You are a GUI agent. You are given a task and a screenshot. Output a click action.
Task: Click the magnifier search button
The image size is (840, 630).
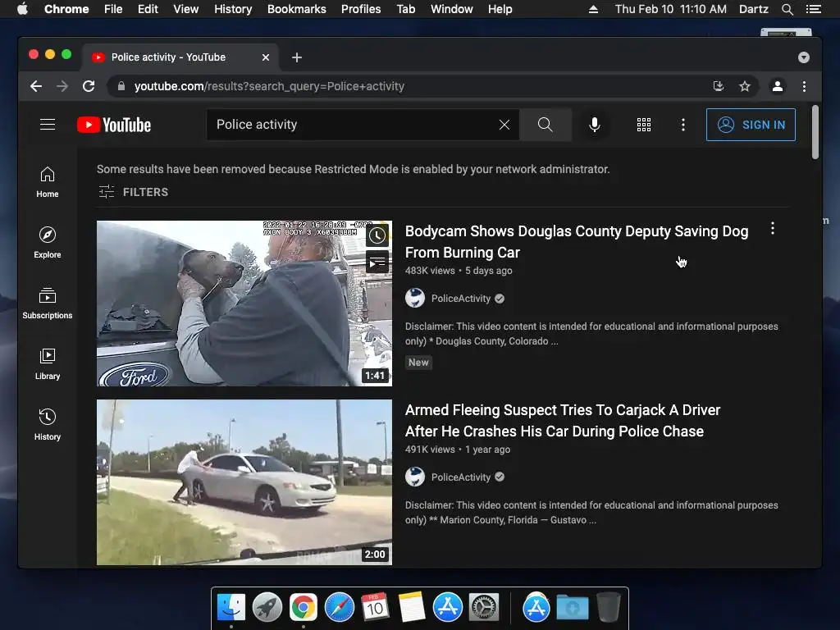[x=545, y=125]
